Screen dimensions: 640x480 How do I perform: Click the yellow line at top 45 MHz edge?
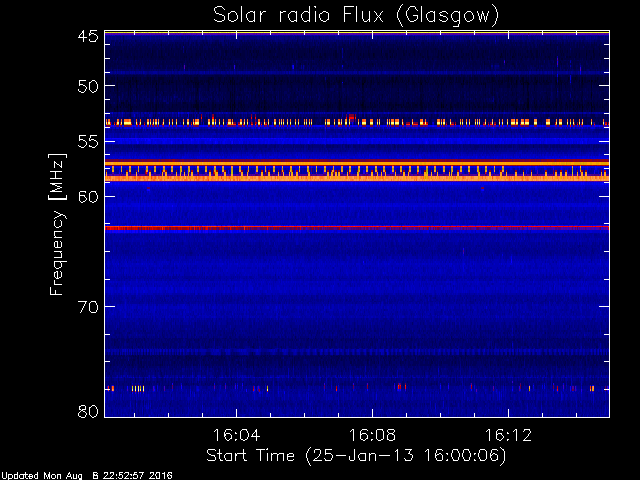tap(357, 33)
